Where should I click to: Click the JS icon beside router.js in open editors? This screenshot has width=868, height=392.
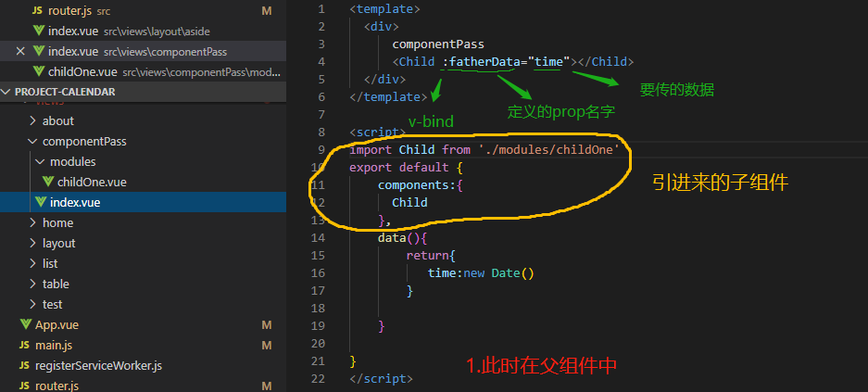(38, 10)
